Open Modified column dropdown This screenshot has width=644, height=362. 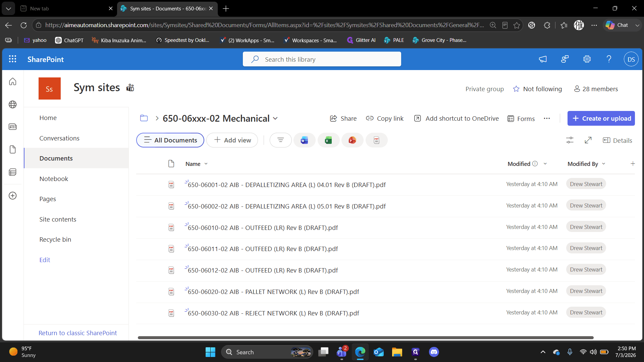pos(545,164)
